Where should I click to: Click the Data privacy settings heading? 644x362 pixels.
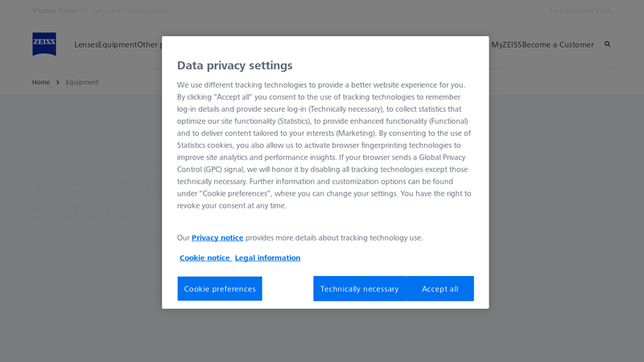(234, 66)
